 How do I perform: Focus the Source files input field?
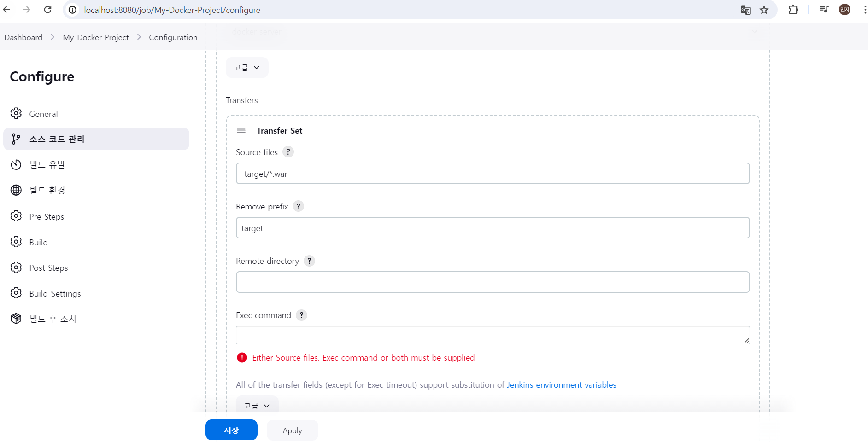coord(493,174)
